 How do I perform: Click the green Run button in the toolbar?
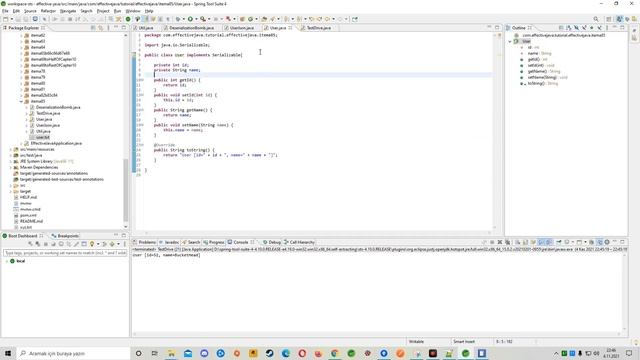pos(190,19)
